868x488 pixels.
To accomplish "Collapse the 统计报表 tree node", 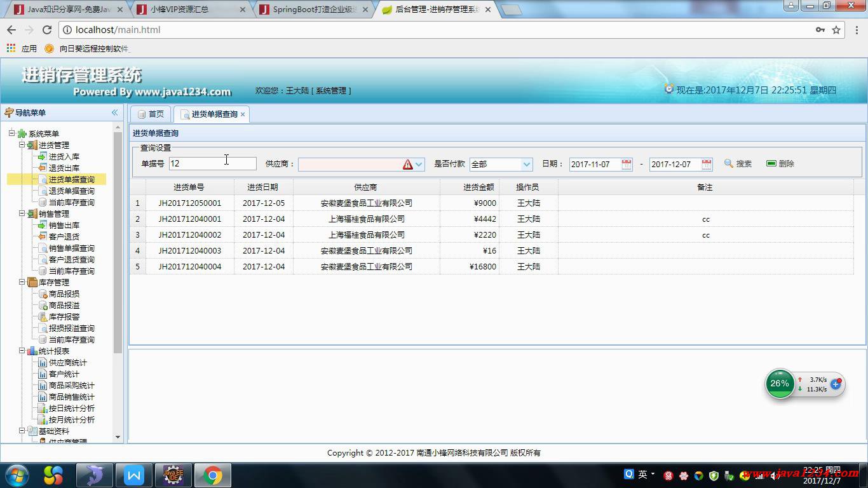I will tap(22, 351).
